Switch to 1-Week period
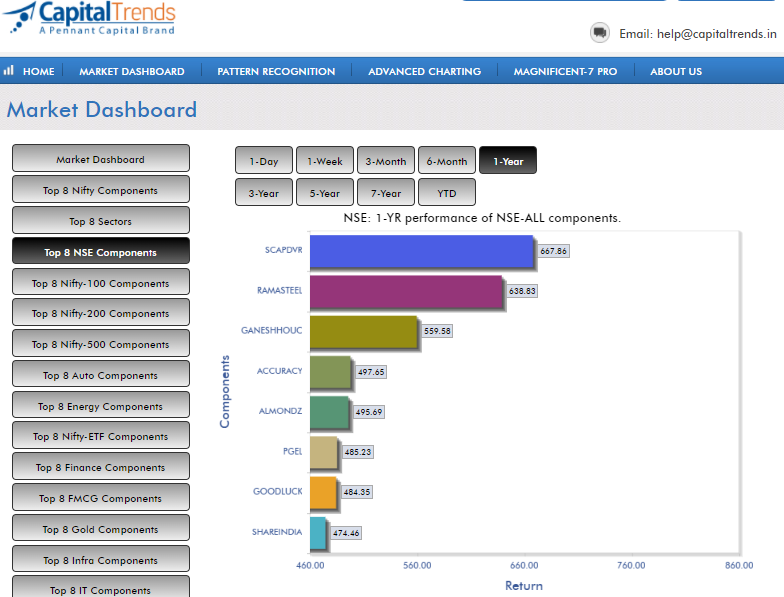 click(324, 160)
